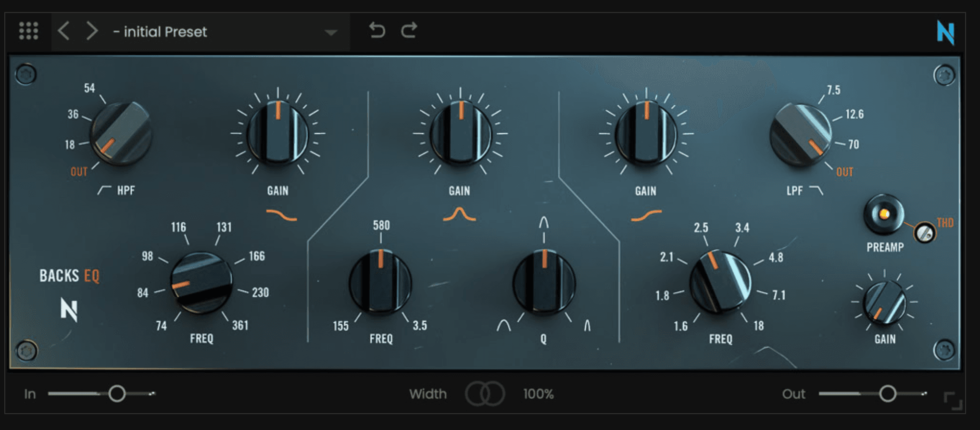Select the 7.1 high frequency mark

(x=779, y=295)
